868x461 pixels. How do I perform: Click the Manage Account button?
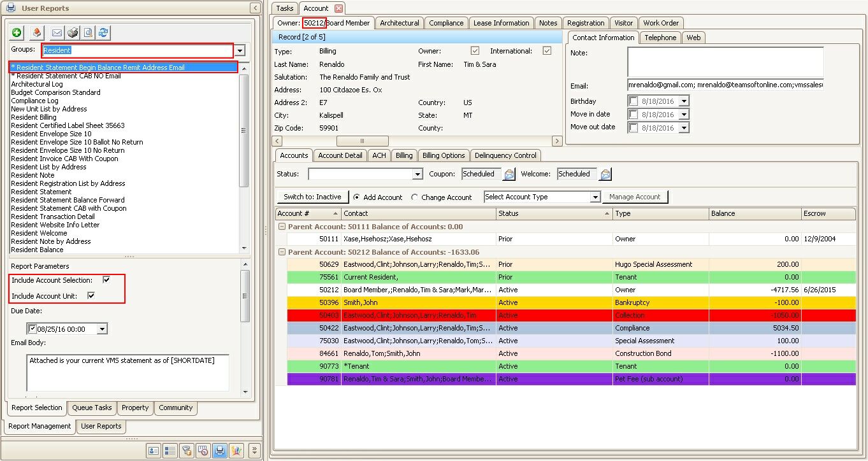point(635,197)
